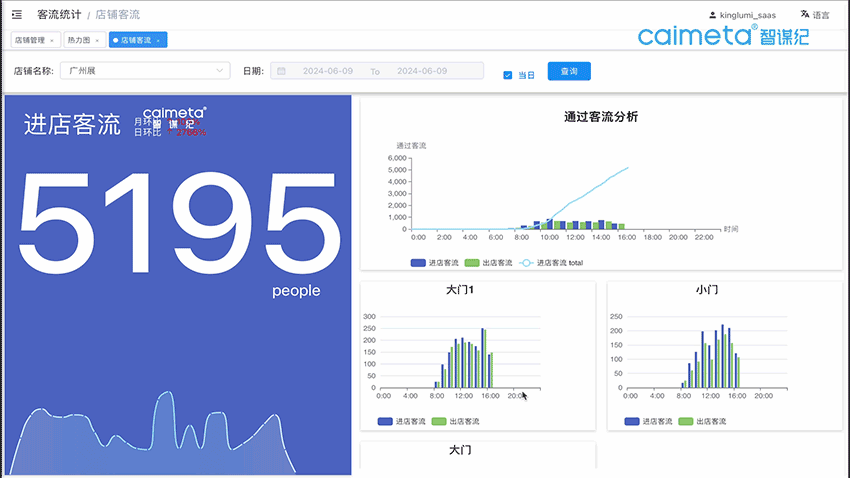Switch to the 店铺管理 tab
850x478 pixels.
pyautogui.click(x=30, y=40)
